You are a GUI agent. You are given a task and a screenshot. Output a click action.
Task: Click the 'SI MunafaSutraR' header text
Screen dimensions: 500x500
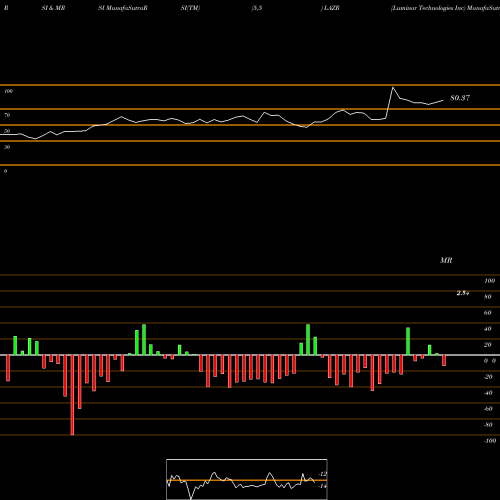[x=123, y=8]
